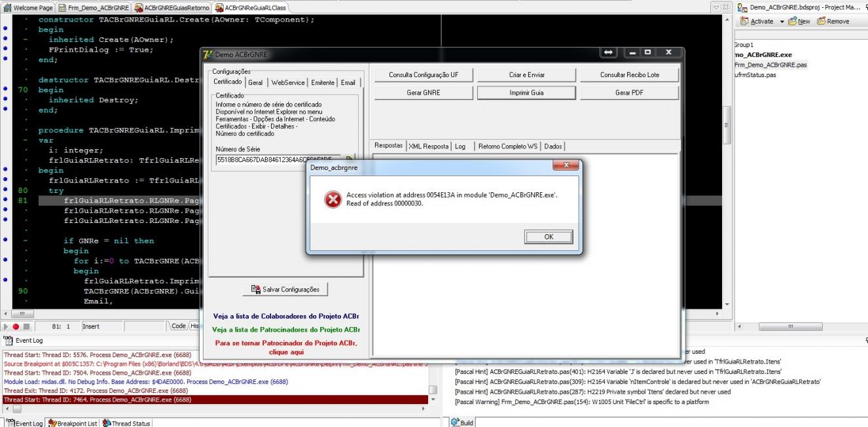The height and width of the screenshot is (427, 868).
Task: Click the Para se tornar Patrocinador link
Action: 286,347
